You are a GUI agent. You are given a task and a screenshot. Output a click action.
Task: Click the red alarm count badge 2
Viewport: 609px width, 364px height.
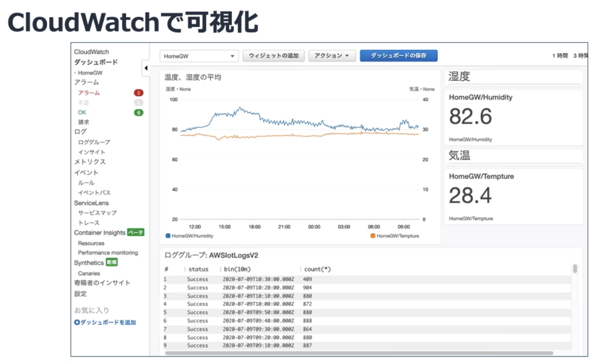[x=138, y=93]
